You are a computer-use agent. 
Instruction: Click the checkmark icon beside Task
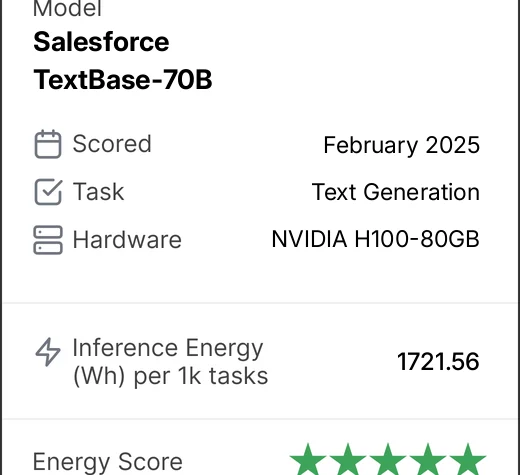[x=48, y=192]
